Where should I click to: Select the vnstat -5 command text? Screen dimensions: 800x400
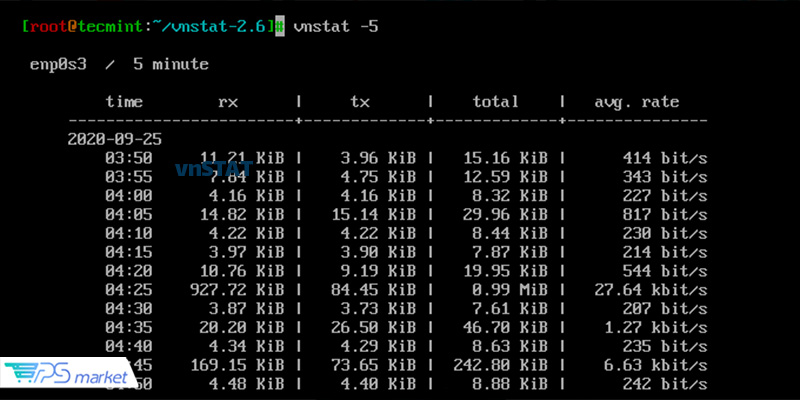[x=336, y=26]
